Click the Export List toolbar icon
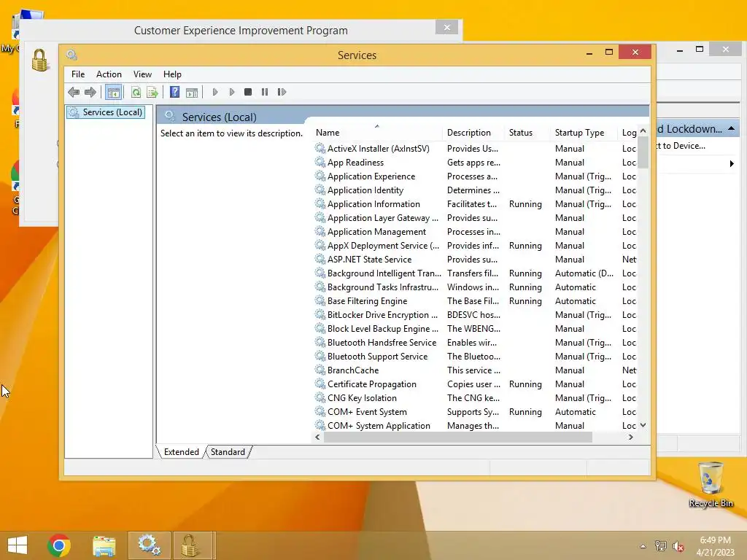 [152, 92]
